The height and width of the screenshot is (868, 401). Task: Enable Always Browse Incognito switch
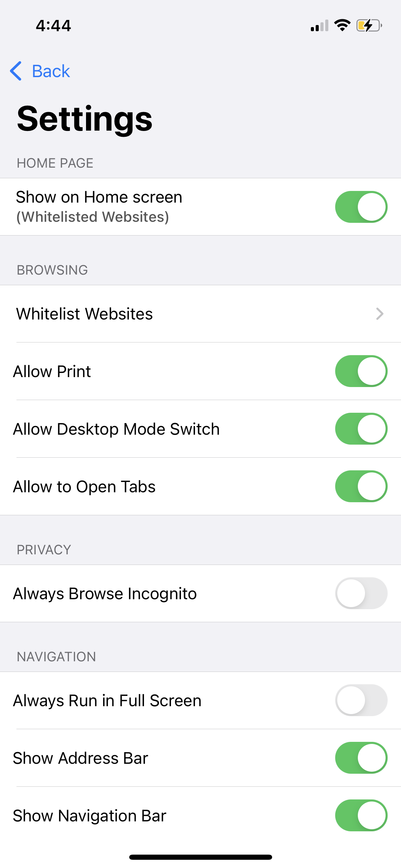361,593
